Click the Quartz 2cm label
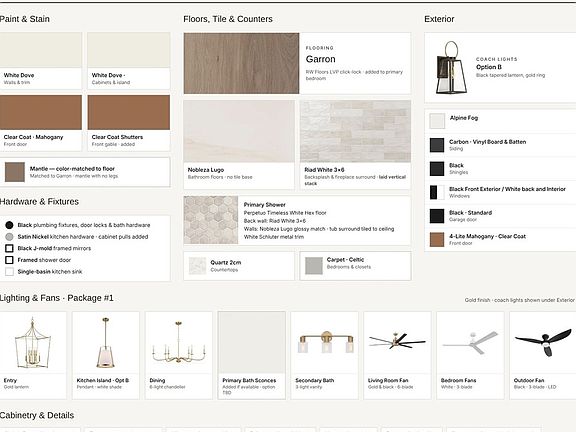576x432 pixels. (226, 262)
